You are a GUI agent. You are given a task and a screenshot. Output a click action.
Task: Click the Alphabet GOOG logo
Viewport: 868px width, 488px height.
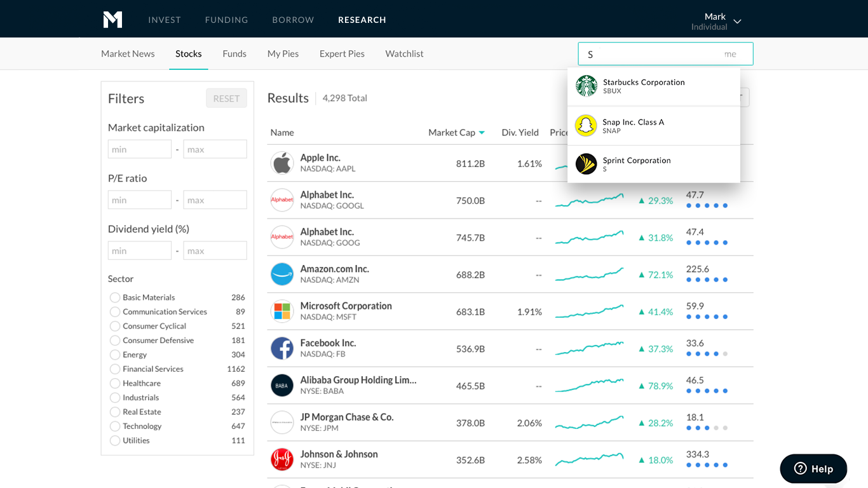point(282,237)
